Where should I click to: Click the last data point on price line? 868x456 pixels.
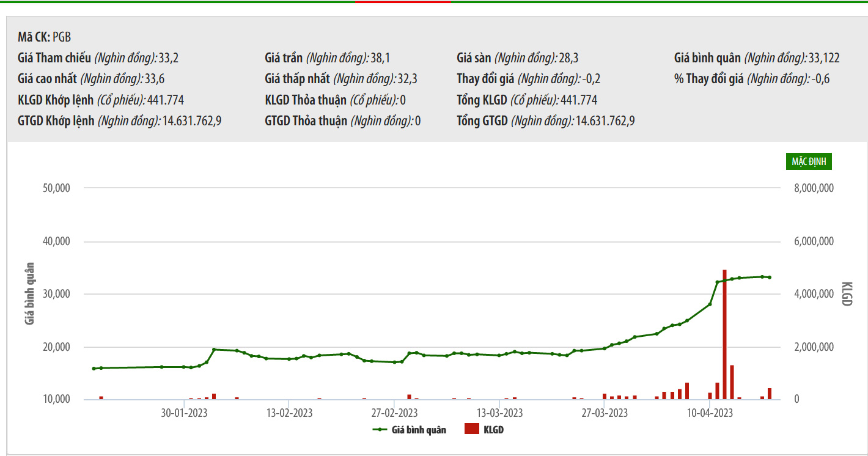770,278
